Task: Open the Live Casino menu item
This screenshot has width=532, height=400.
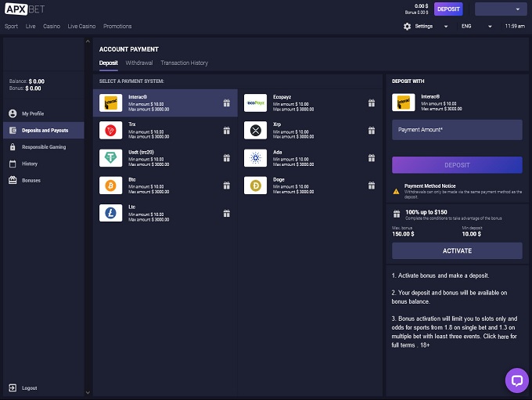Action: pyautogui.click(x=81, y=26)
